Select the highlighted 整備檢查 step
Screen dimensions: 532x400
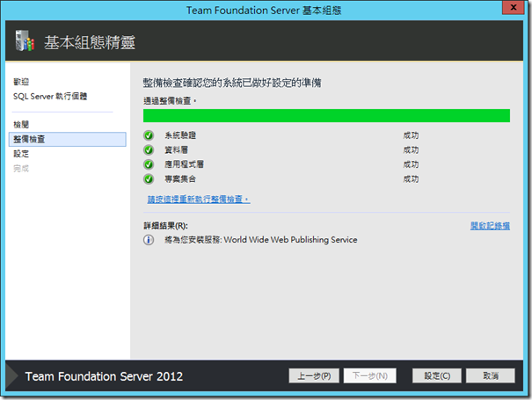point(68,139)
